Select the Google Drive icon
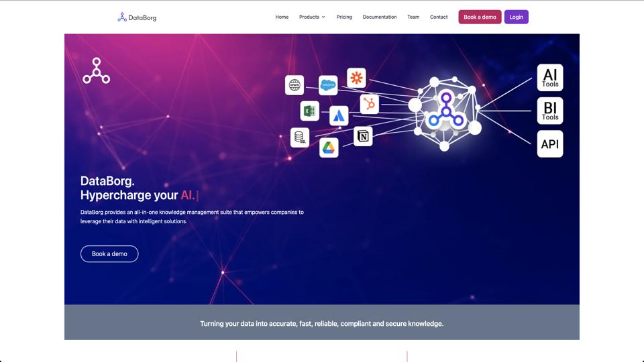Image resolution: width=644 pixels, height=362 pixels. [329, 147]
